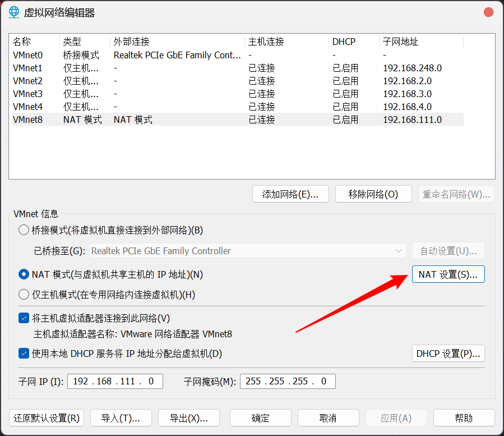
Task: Click 移除网络(O) button
Action: 373,194
